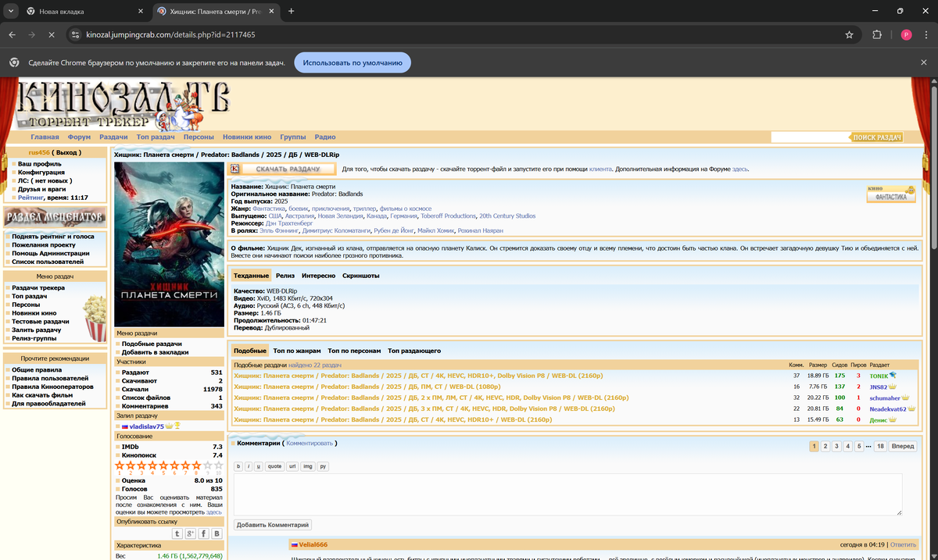Focus the torrent search input field

pos(810,137)
